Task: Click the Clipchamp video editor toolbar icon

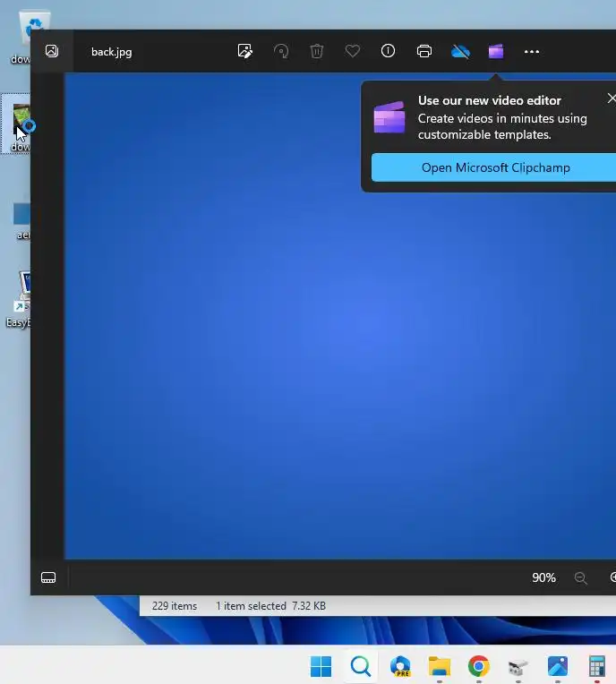Action: [x=496, y=51]
